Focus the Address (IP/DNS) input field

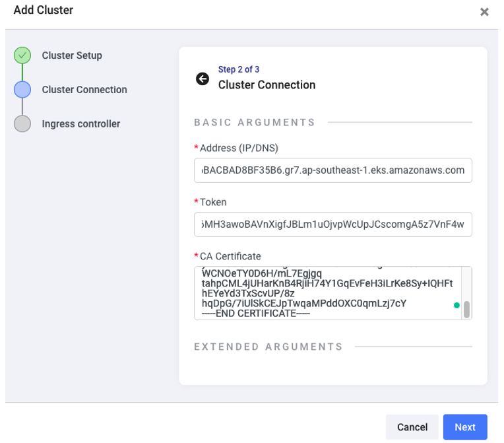pyautogui.click(x=333, y=170)
